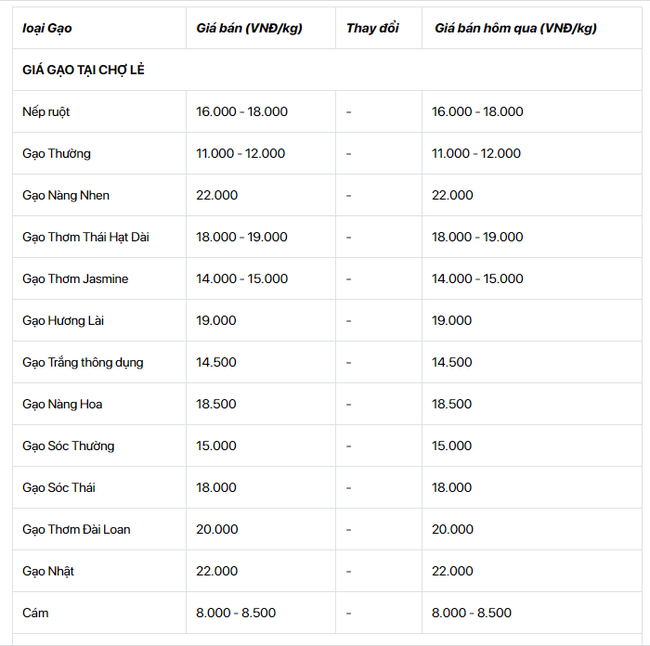Select 'Gạo Sóc Thái' row name
The width and height of the screenshot is (650, 646).
[x=59, y=488]
